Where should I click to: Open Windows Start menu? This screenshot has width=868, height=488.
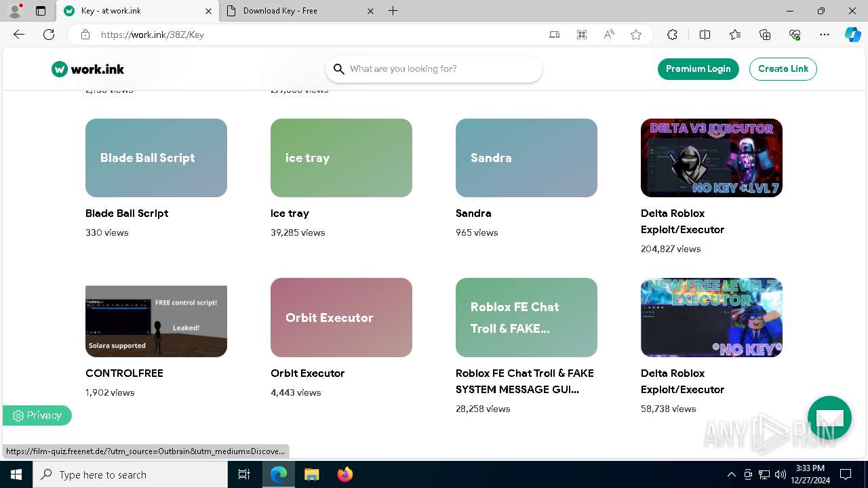pos(16,474)
